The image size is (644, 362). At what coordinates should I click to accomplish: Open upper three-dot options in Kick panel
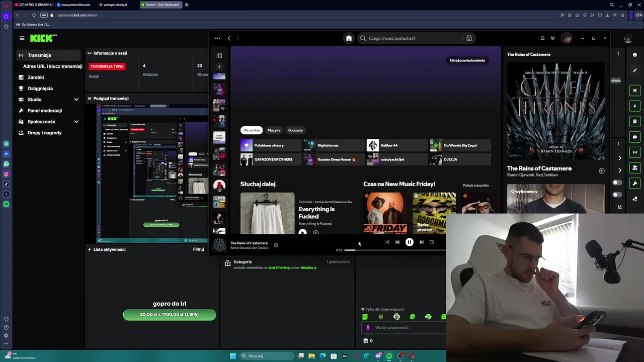[618, 53]
